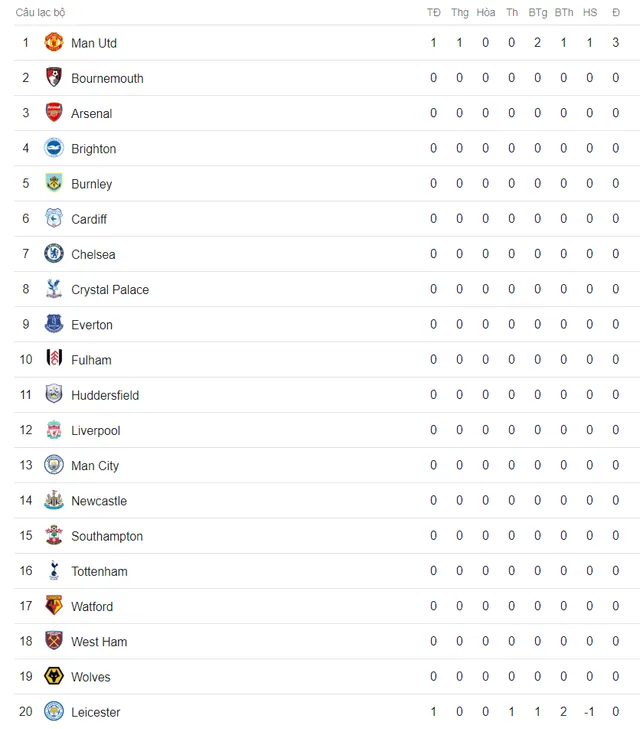Open the Everton team name link
Screen dimensions: 640x729
point(92,325)
